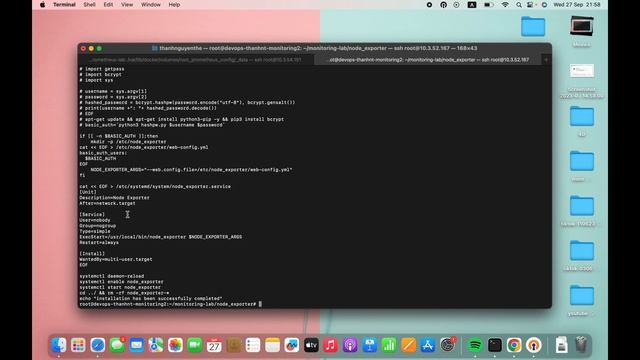640x360 pixels.
Task: Select the Screenshot file on desktop
Action: 582,81
